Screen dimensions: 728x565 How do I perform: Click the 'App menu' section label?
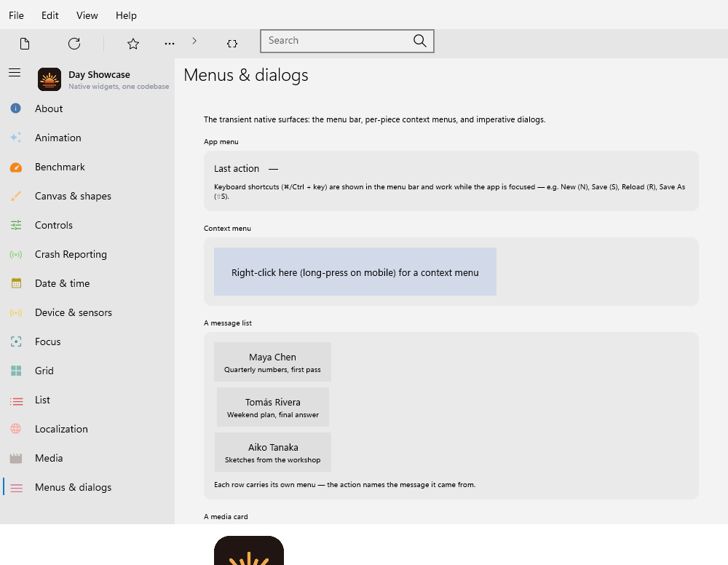pyautogui.click(x=221, y=142)
